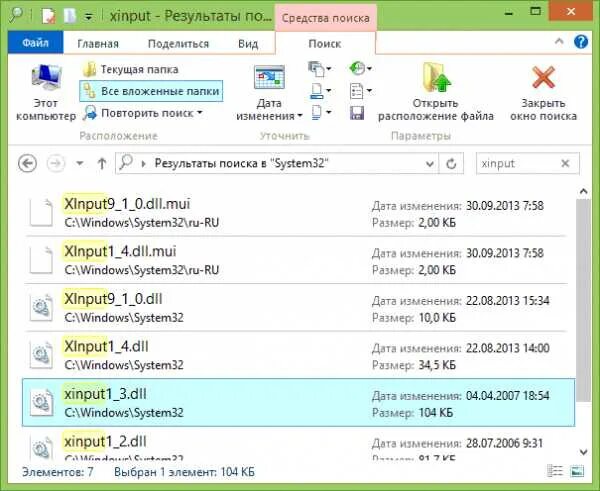600x491 pixels.
Task: Switch to the Share ribbon tab
Action: (178, 43)
